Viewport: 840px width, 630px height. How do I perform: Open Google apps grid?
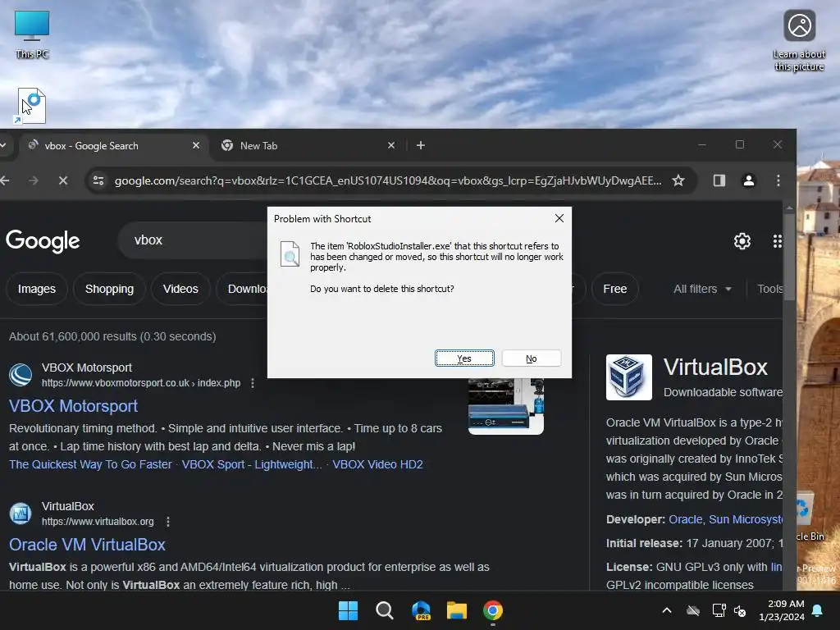click(x=777, y=241)
